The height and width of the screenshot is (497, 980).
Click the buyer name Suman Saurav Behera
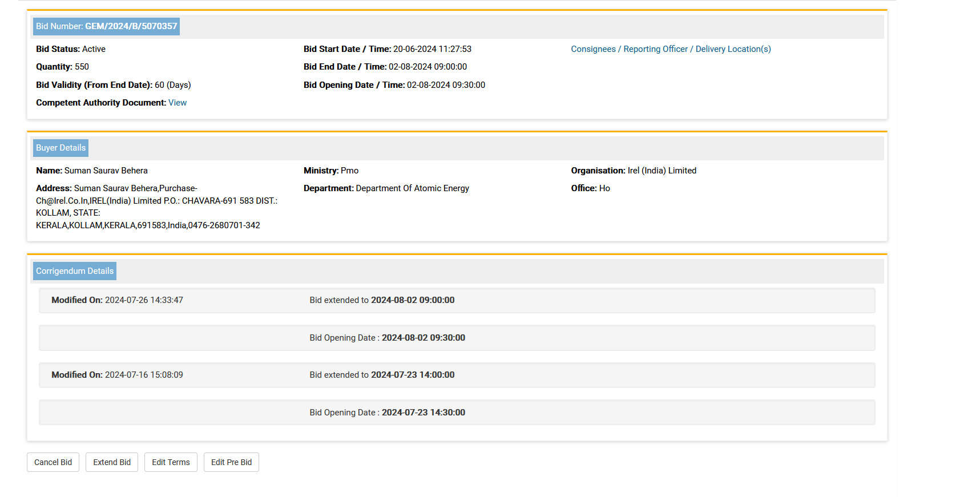(106, 171)
